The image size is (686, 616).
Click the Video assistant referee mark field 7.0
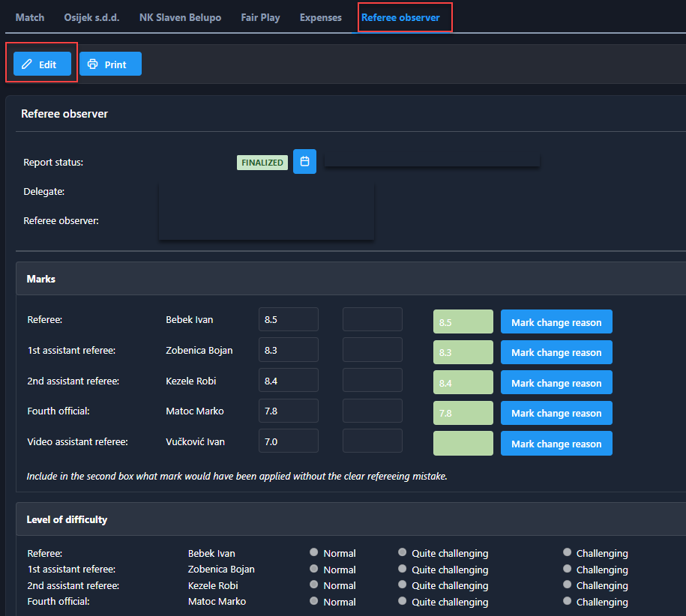click(289, 441)
